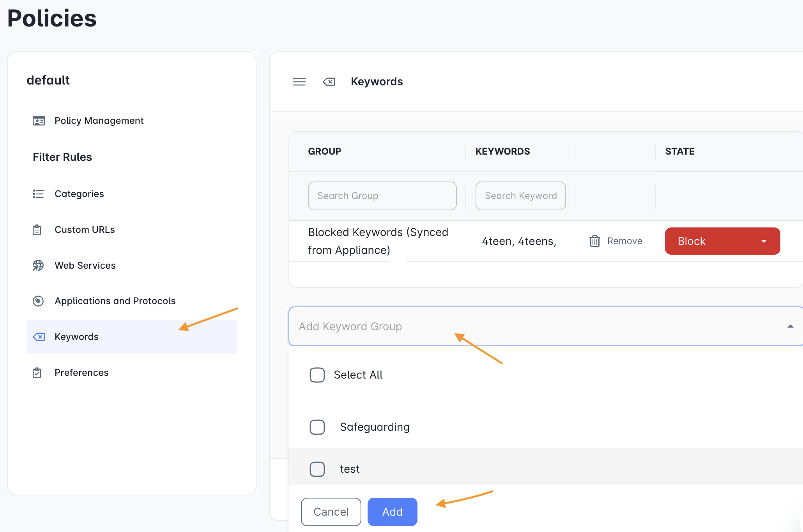The height and width of the screenshot is (532, 803).
Task: Click the trash icon for Blocked Keywords
Action: (x=595, y=241)
